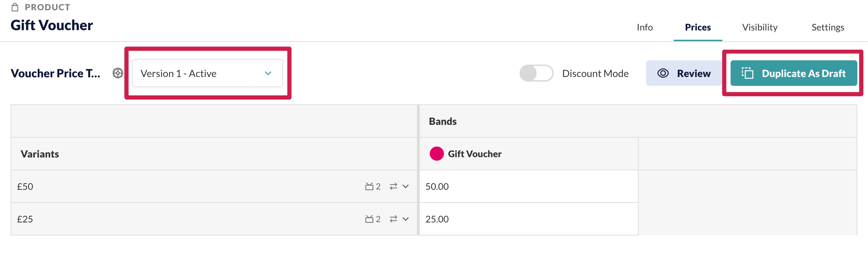Image resolution: width=868 pixels, height=254 pixels.
Task: Expand the £50 variant chevron
Action: pyautogui.click(x=406, y=186)
